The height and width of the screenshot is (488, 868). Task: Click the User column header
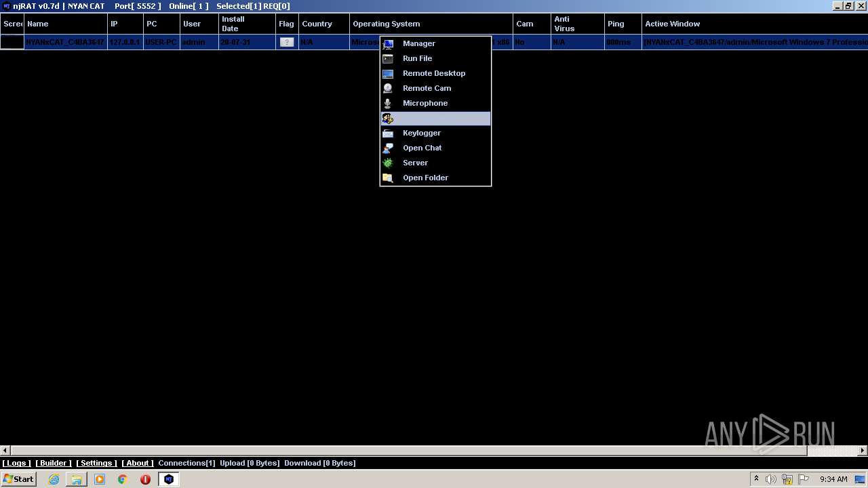point(199,24)
